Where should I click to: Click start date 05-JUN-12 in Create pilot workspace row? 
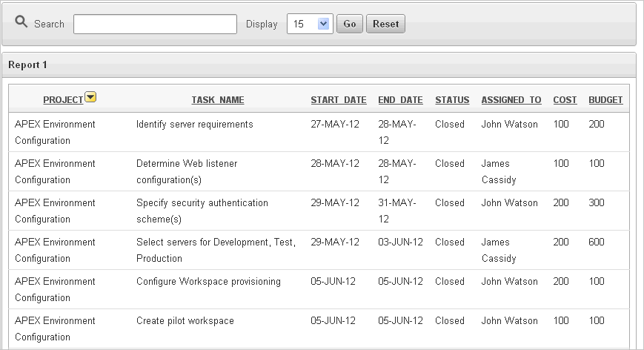pos(333,321)
